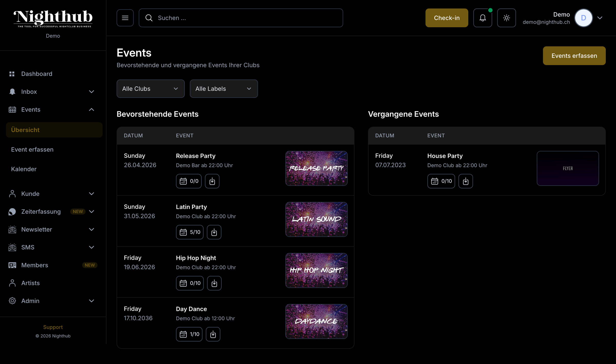Open the 5/10 reservations calendar for Latin Party
The width and height of the screenshot is (616, 364).
pos(190,232)
